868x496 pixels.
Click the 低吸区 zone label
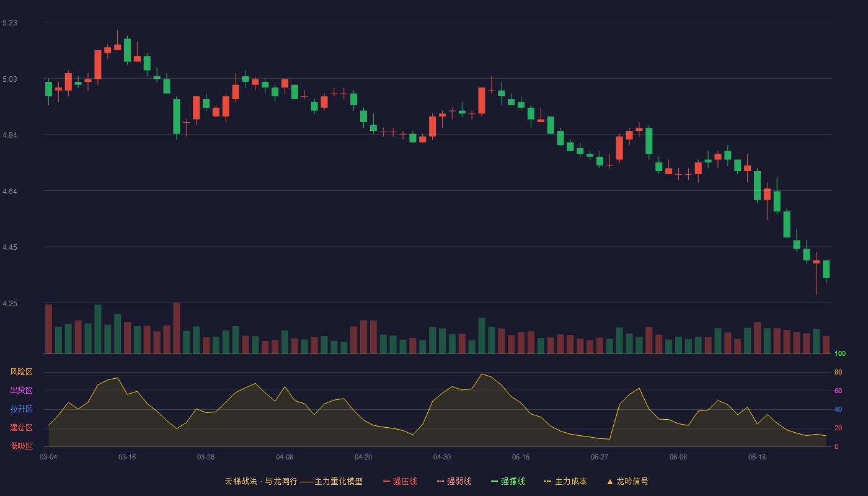[21, 446]
